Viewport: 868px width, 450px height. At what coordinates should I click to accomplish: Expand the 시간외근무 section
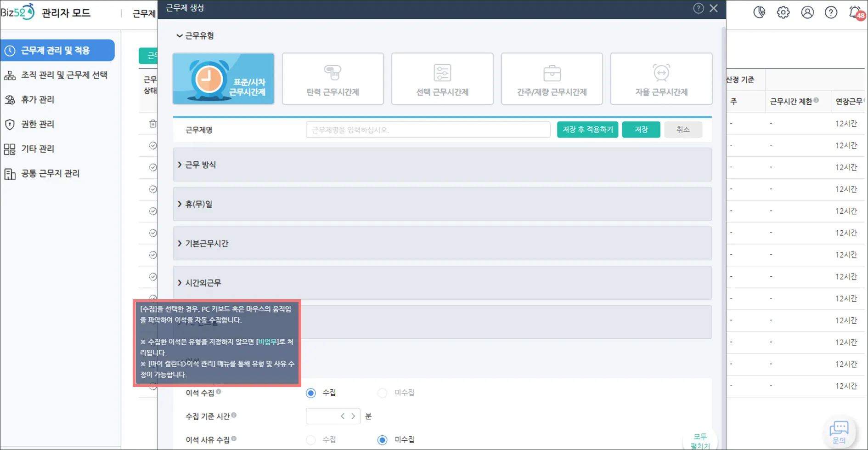pyautogui.click(x=442, y=283)
